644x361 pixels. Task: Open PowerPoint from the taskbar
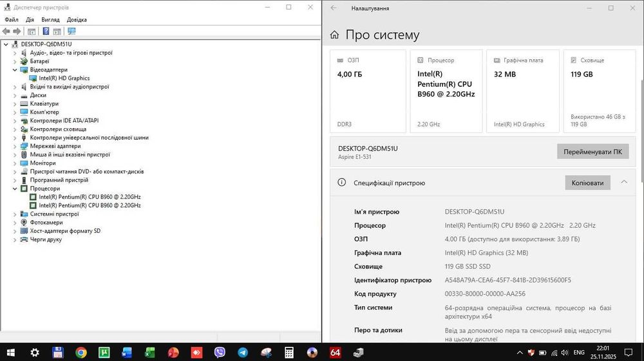pyautogui.click(x=173, y=353)
